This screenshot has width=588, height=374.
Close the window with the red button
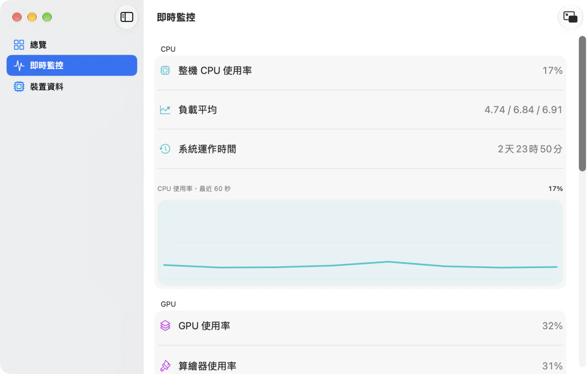pos(17,17)
